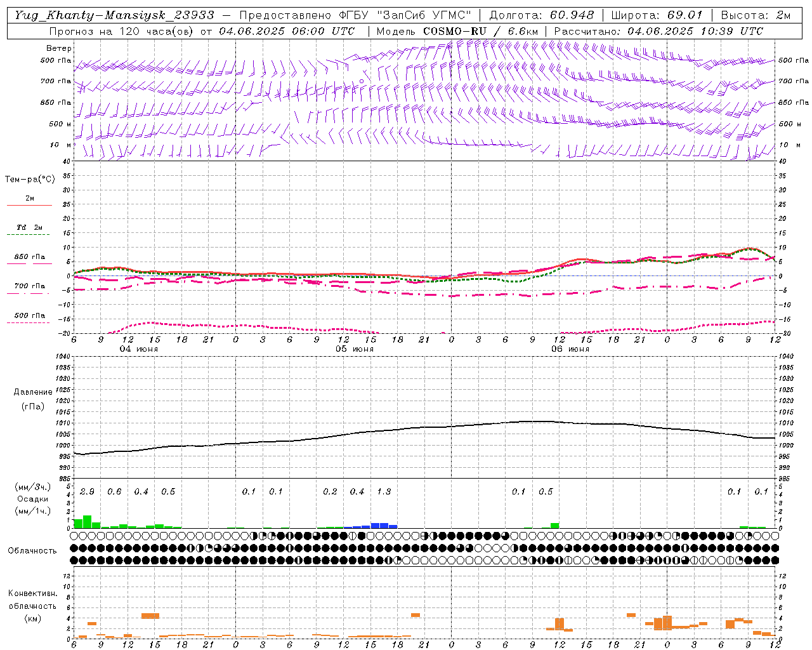Viewport: 812px width, 650px height.
Task: Click the 'Предоставлено ФГБУ ЗапСиб УГМС' text
Action: (x=356, y=15)
